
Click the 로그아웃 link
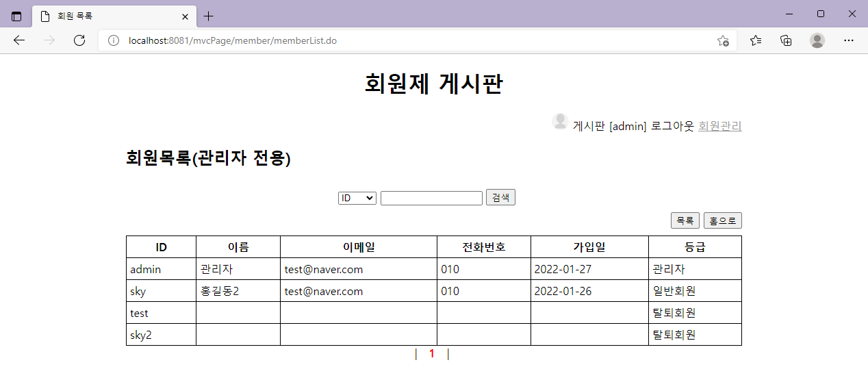click(672, 126)
